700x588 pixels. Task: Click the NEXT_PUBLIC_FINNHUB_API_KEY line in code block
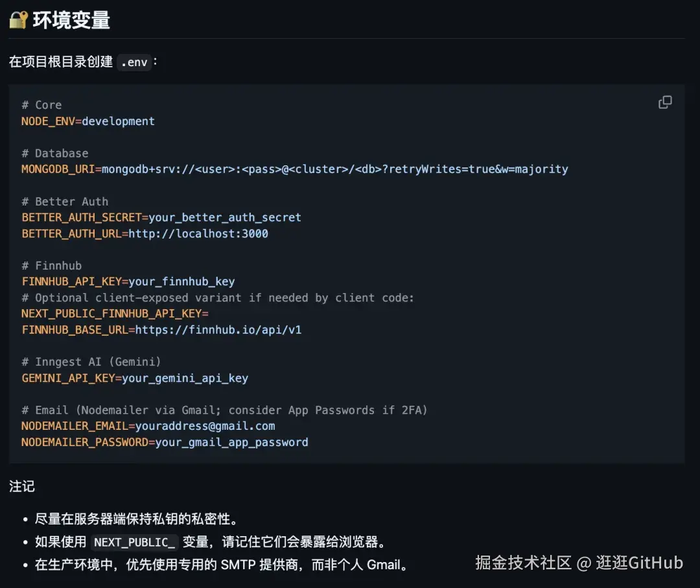click(x=115, y=314)
